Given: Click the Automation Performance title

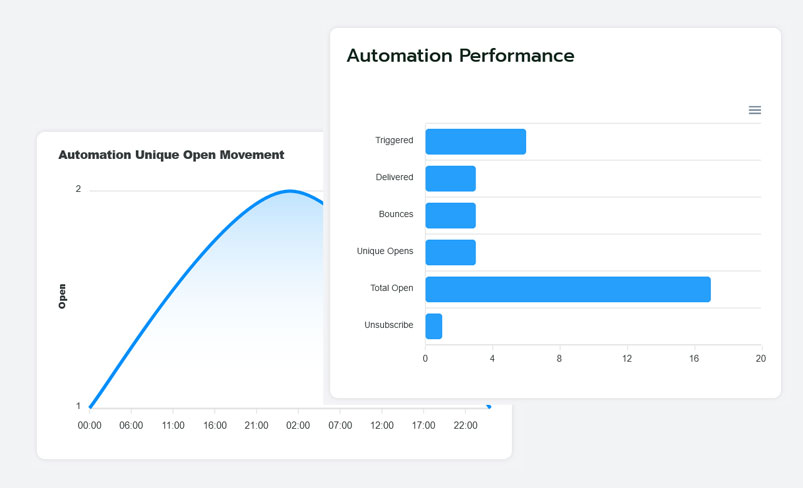Looking at the screenshot, I should point(460,55).
